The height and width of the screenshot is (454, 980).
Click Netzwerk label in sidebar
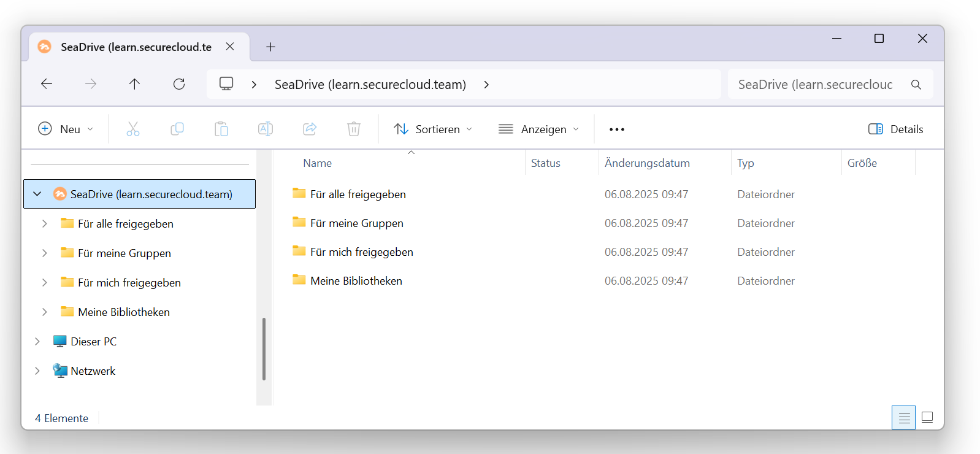[93, 371]
